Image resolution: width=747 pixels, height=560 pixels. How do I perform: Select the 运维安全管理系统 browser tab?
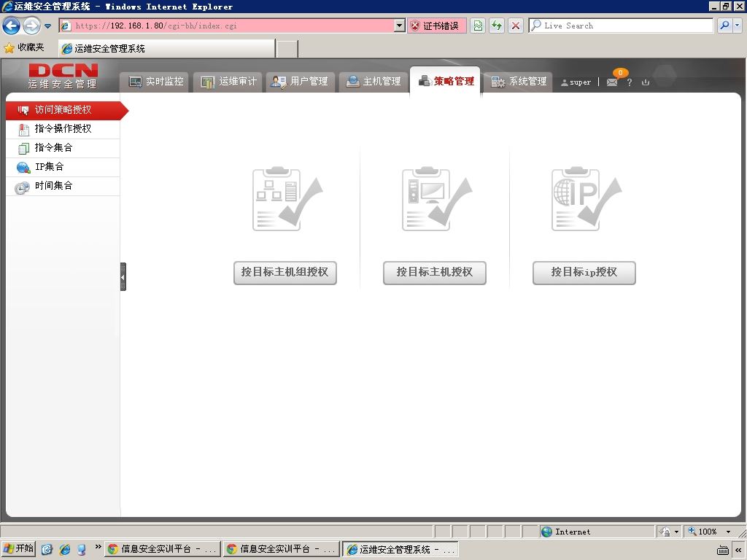pos(166,48)
